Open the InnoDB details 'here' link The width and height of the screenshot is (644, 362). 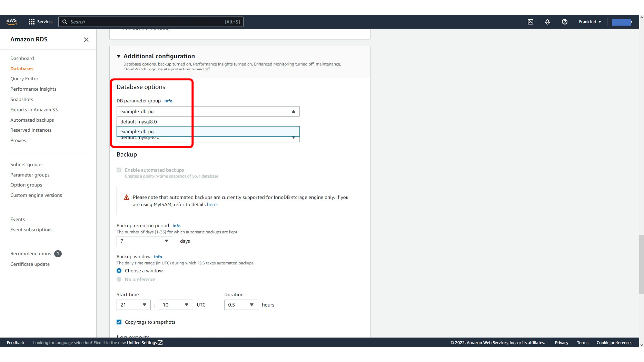tap(212, 205)
